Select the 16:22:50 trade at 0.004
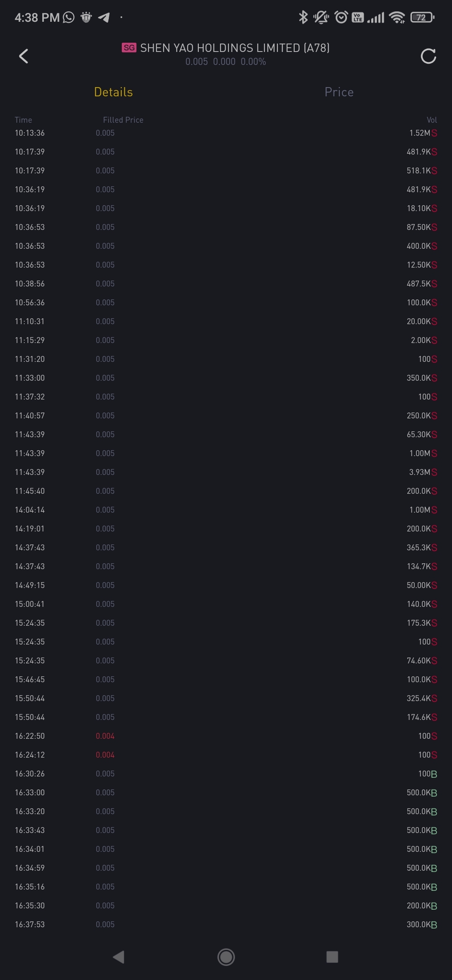Image resolution: width=452 pixels, height=980 pixels. 226,736
